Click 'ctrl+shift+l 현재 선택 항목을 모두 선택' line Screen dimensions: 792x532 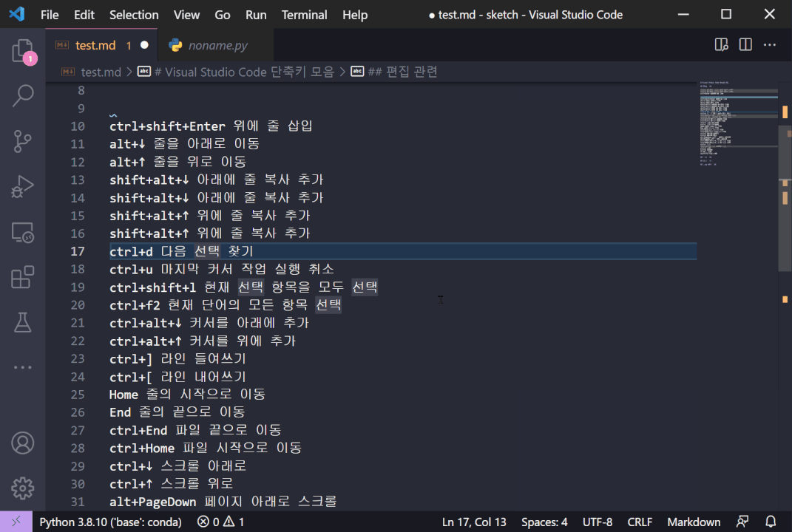point(243,287)
